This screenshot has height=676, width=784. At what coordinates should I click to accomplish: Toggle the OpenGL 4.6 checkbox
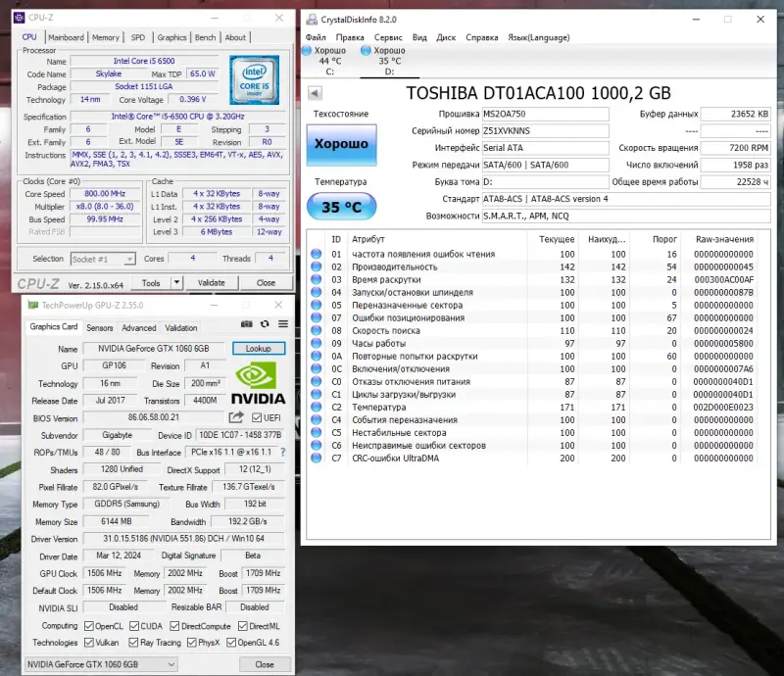click(231, 642)
